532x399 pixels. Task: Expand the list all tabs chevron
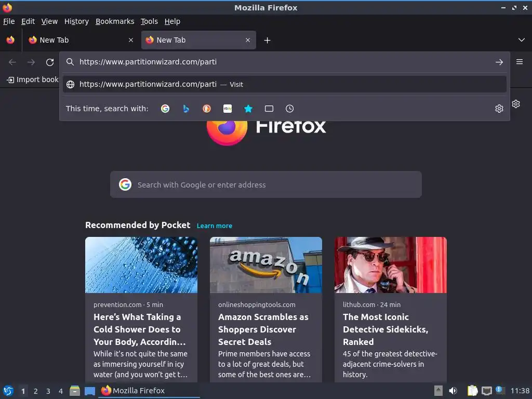[x=522, y=40]
